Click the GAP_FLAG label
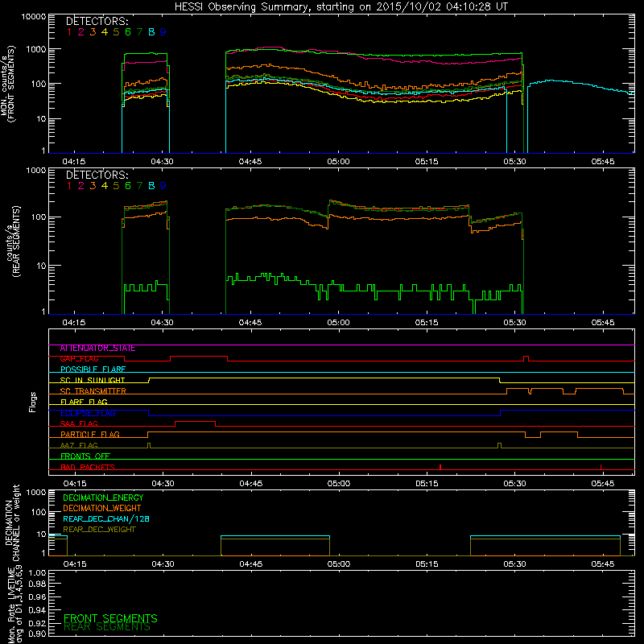Image resolution: width=644 pixels, height=644 pixels. pos(79,359)
